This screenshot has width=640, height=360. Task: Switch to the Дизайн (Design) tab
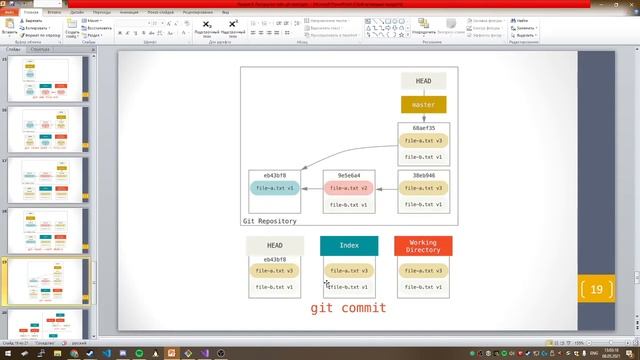pos(77,12)
